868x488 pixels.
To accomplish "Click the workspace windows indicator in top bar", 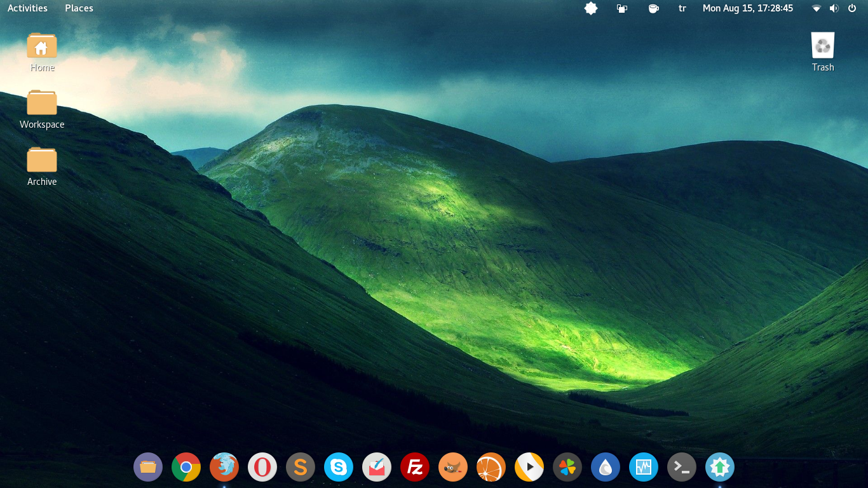I will [x=622, y=8].
